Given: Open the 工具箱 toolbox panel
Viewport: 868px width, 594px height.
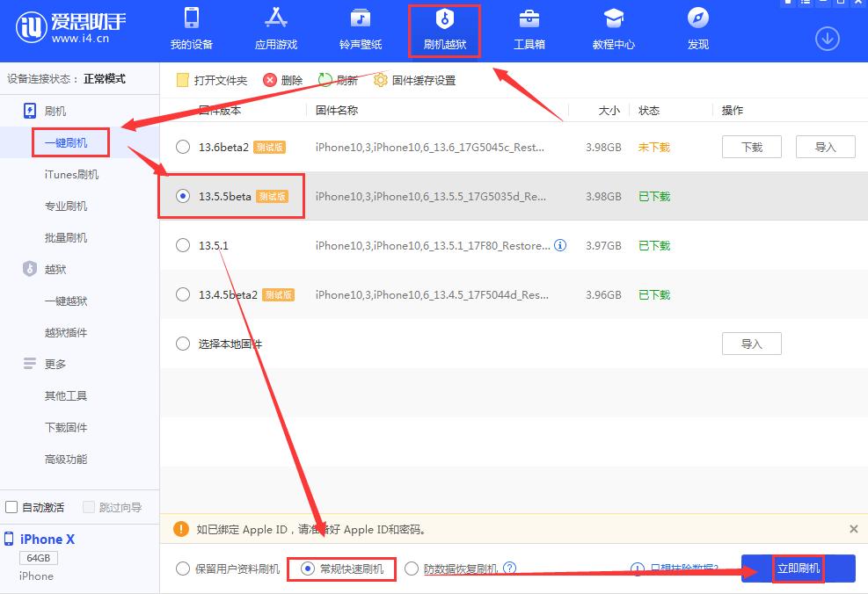Looking at the screenshot, I should [x=529, y=27].
